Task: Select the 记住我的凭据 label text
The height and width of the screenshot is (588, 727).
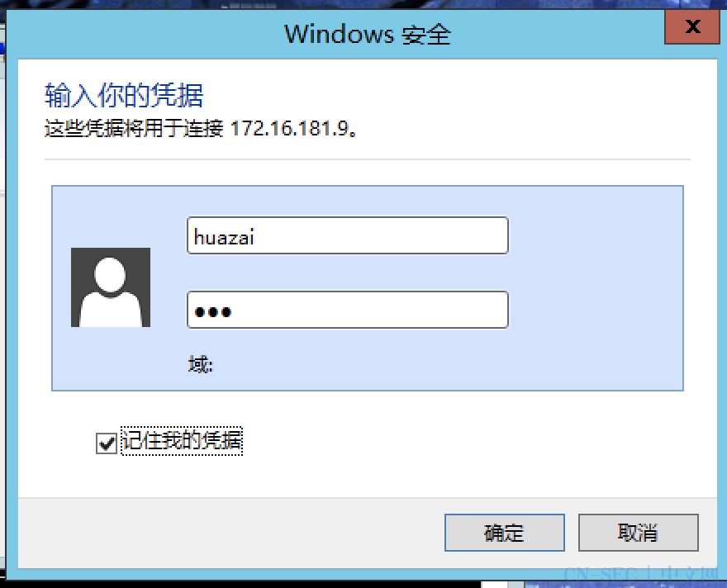Action: (181, 441)
